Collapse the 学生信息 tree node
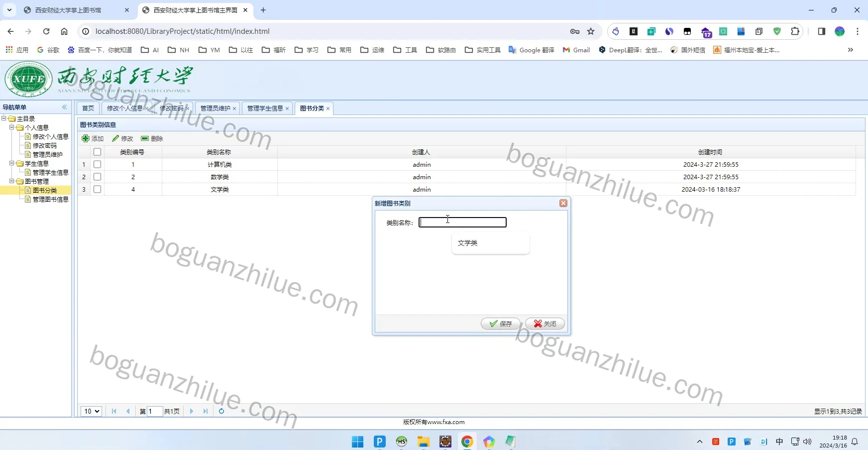Viewport: 868px width, 450px height. [11, 163]
